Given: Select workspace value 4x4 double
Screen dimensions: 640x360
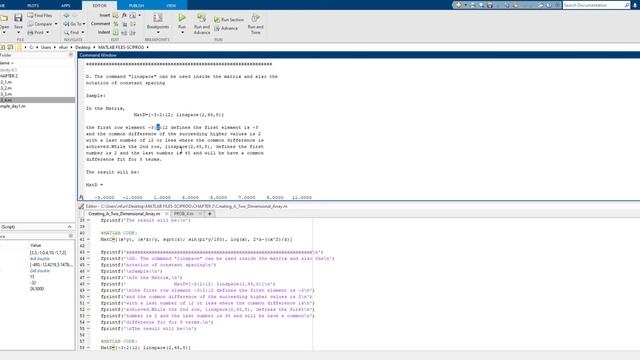Looking at the screenshot, I should point(40,259).
